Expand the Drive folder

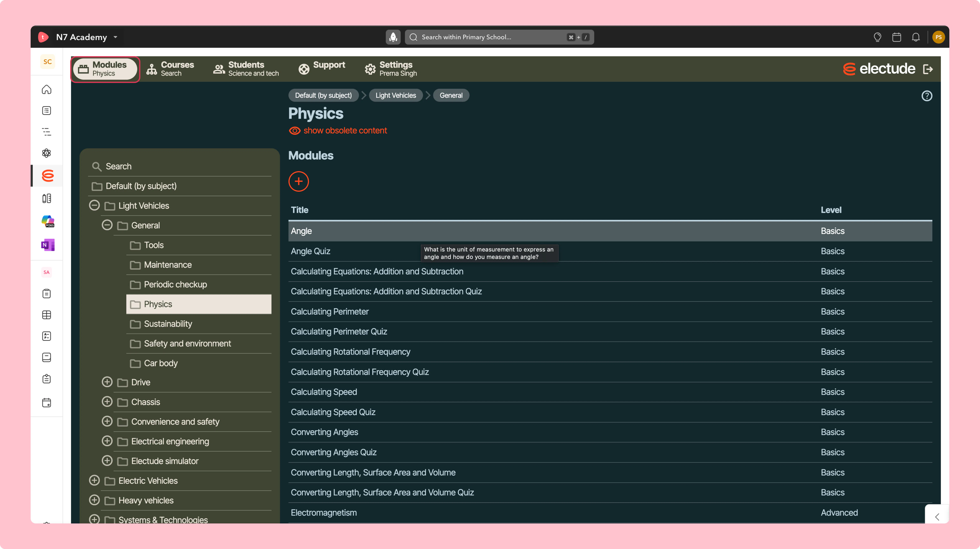[107, 382]
